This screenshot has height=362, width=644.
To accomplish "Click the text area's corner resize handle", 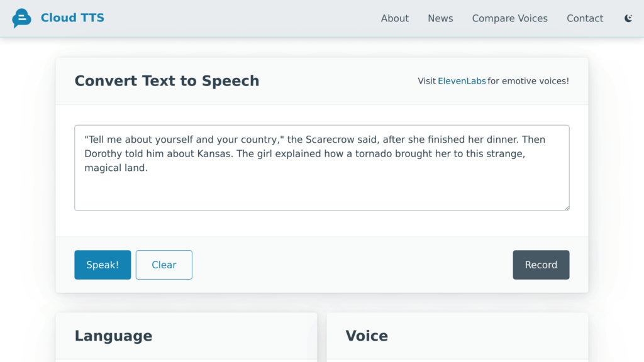I will [567, 208].
